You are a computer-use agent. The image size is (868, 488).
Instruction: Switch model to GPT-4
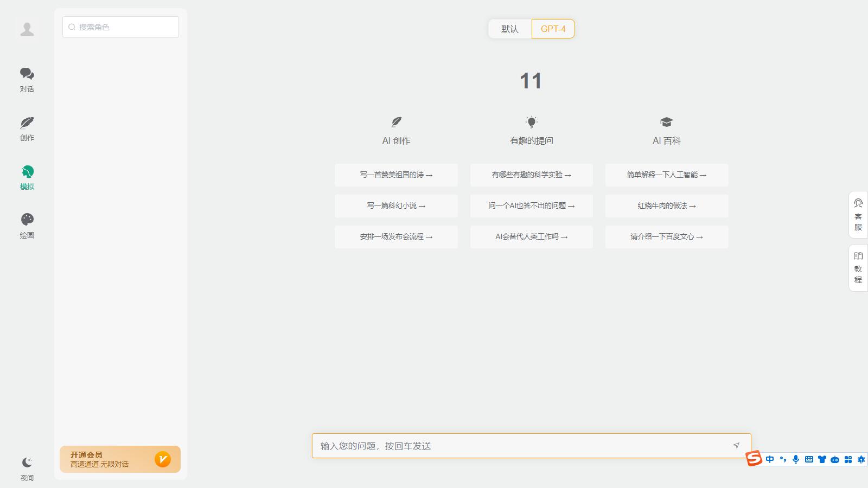(553, 29)
